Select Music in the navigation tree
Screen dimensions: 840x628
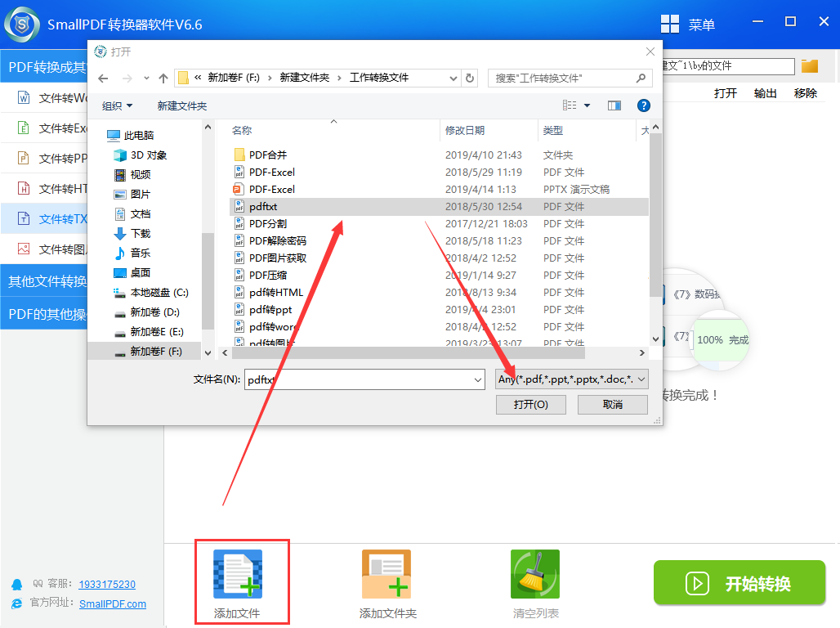pyautogui.click(x=133, y=253)
